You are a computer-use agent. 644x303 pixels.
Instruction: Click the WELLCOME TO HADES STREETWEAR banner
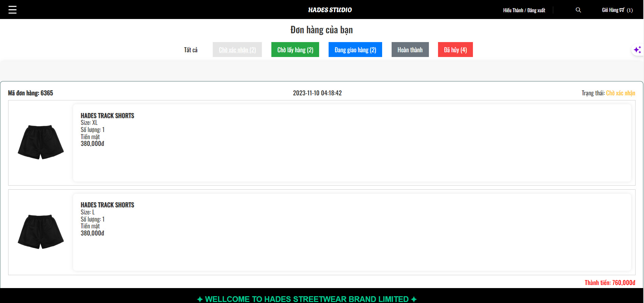(307, 299)
